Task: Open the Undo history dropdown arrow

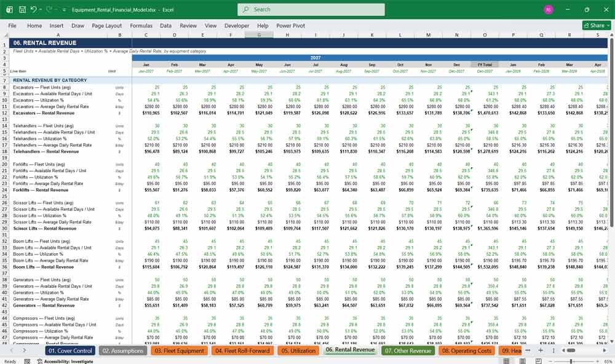Action: [x=41, y=9]
